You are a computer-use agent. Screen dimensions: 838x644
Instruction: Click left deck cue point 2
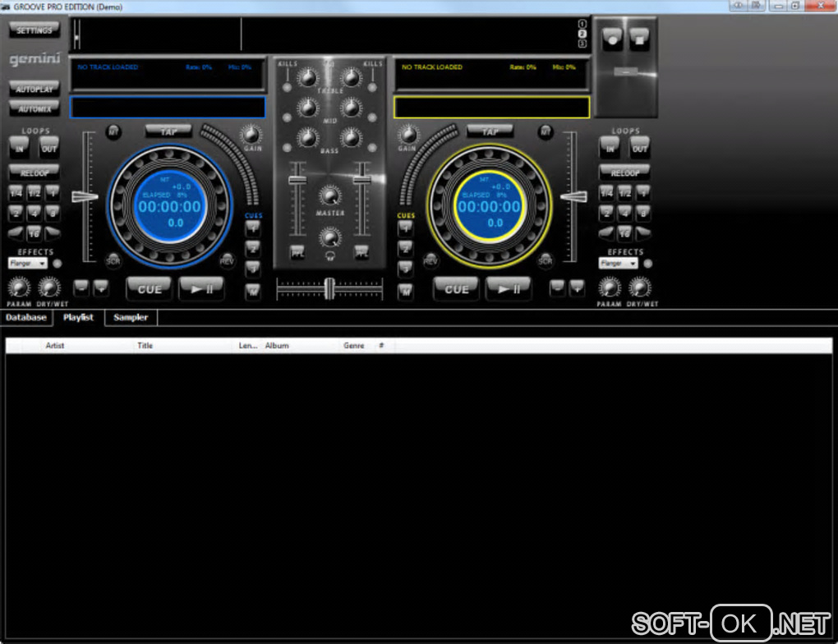[x=253, y=249]
